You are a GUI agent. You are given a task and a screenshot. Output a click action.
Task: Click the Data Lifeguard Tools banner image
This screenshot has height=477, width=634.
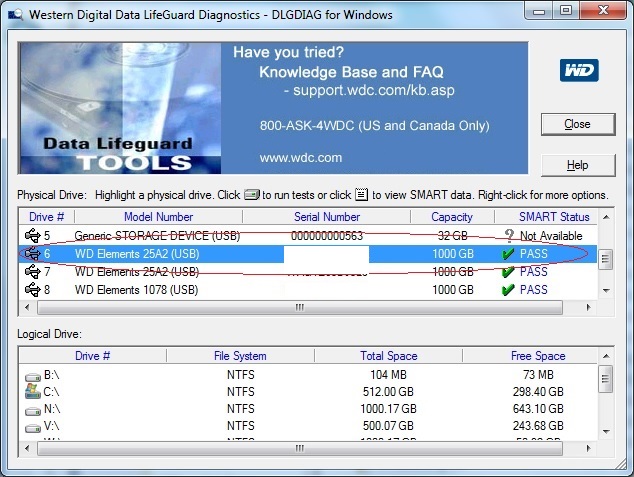(120, 108)
